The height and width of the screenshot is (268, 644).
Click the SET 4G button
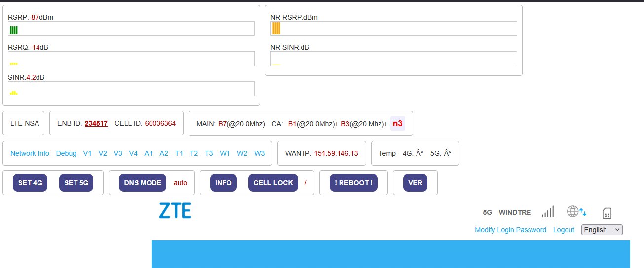tap(30, 183)
